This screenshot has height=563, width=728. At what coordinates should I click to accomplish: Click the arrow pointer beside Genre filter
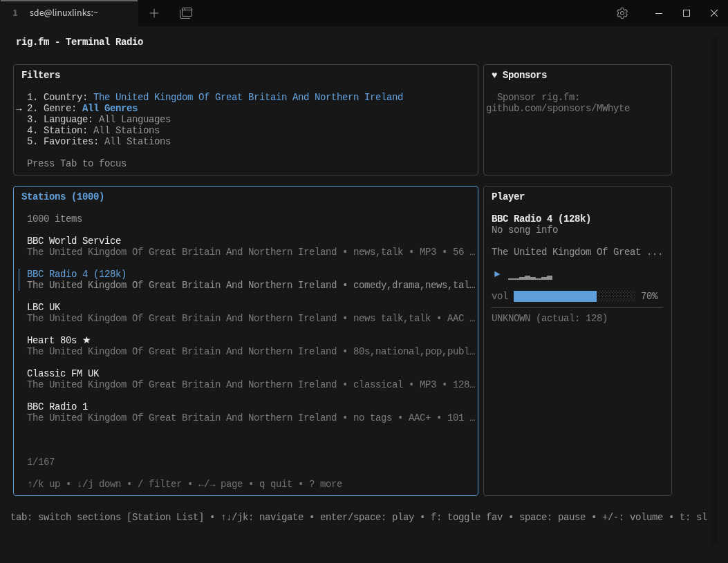pos(19,109)
